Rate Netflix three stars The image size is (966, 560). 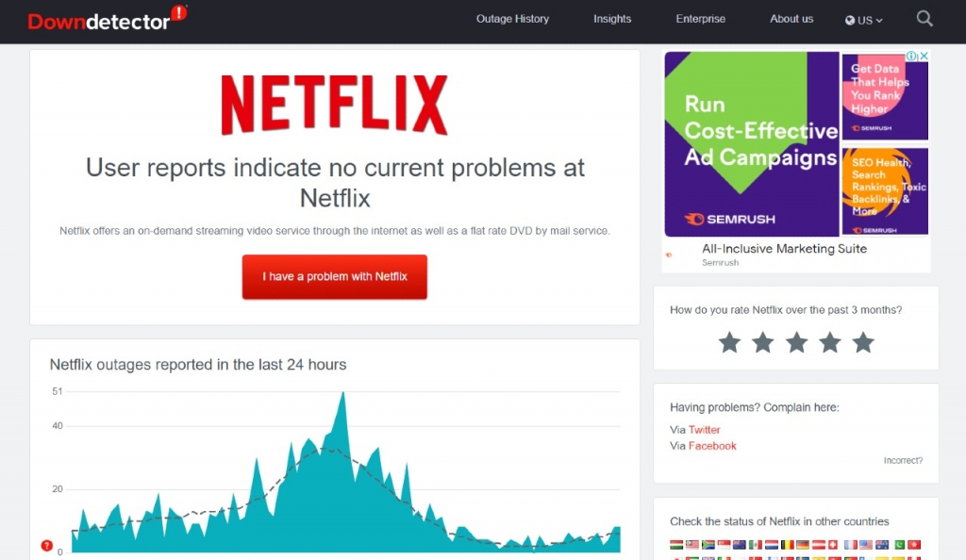[796, 342]
